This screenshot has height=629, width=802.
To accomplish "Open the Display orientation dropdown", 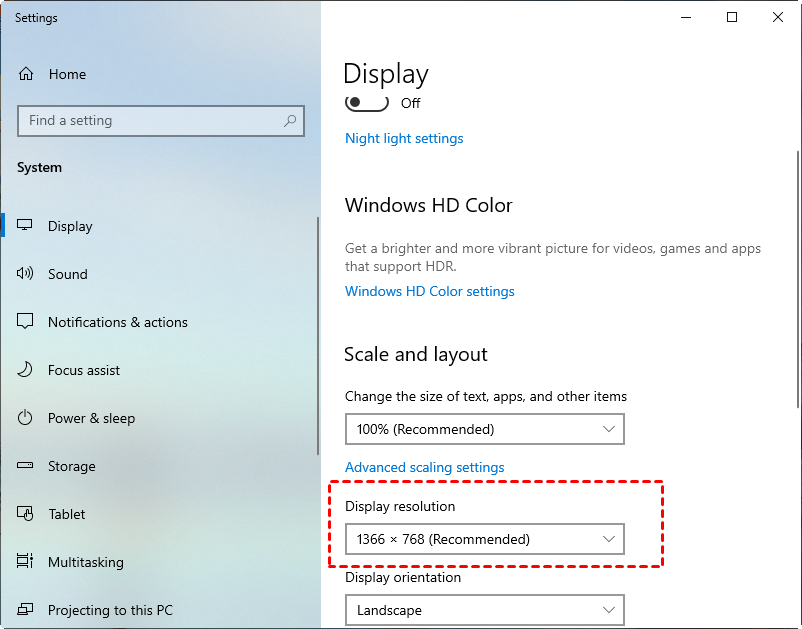I will pos(484,610).
